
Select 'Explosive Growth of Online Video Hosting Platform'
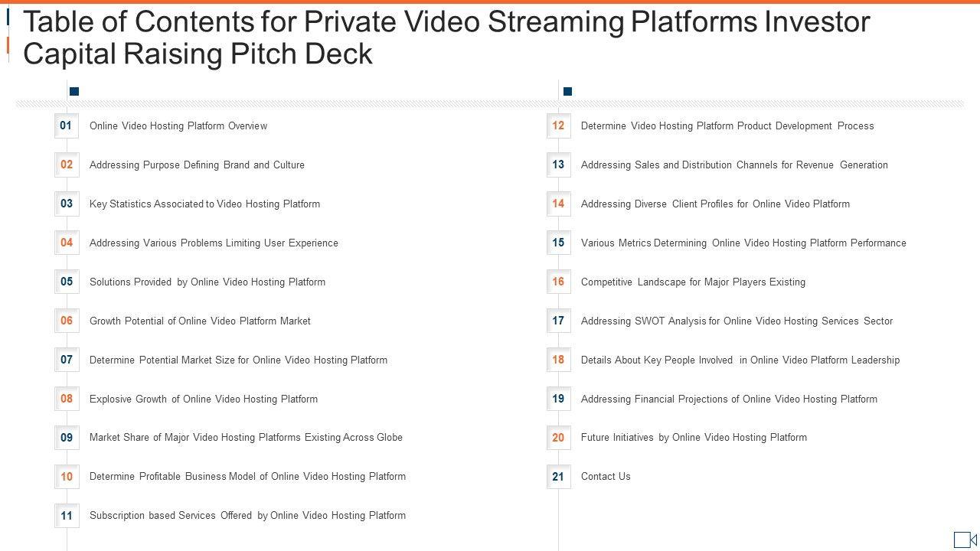[x=204, y=399]
